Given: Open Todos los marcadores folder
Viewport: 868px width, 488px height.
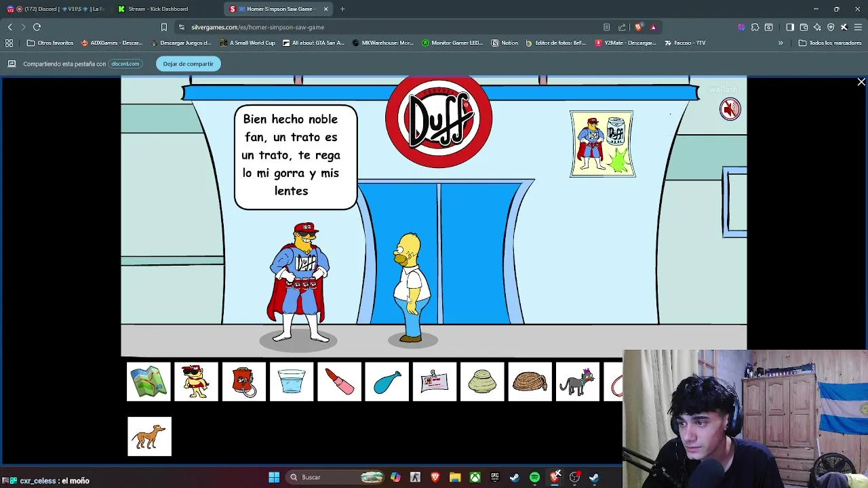Looking at the screenshot, I should (830, 43).
